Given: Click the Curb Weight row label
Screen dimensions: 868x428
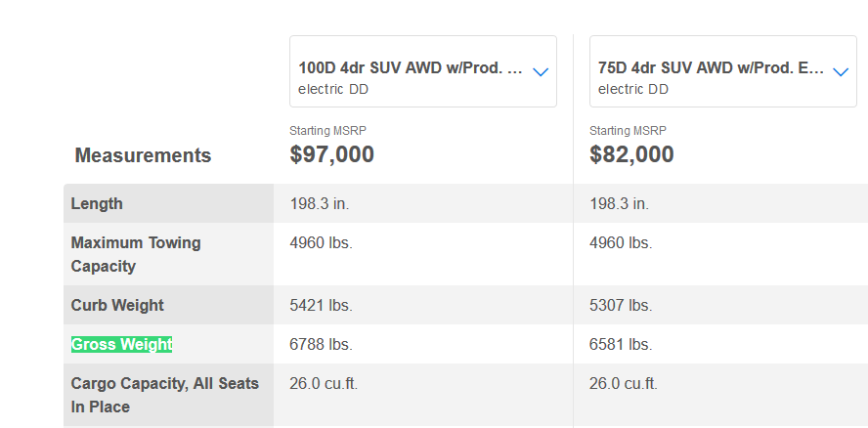Looking at the screenshot, I should click(117, 305).
